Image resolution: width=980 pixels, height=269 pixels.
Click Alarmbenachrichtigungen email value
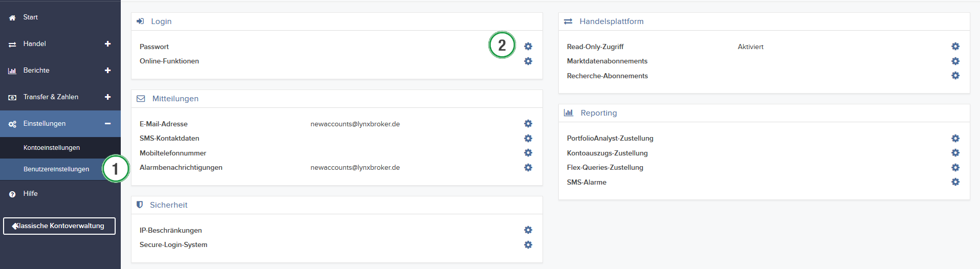click(355, 167)
